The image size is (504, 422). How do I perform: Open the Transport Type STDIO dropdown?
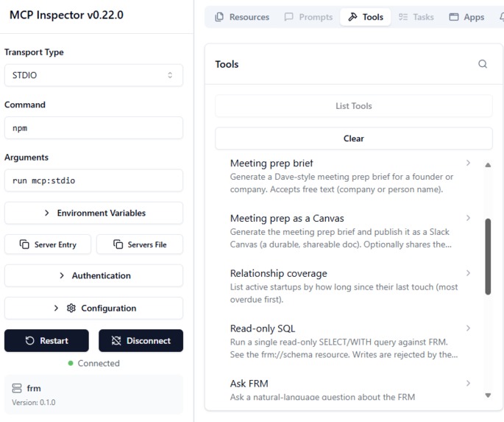pyautogui.click(x=93, y=75)
